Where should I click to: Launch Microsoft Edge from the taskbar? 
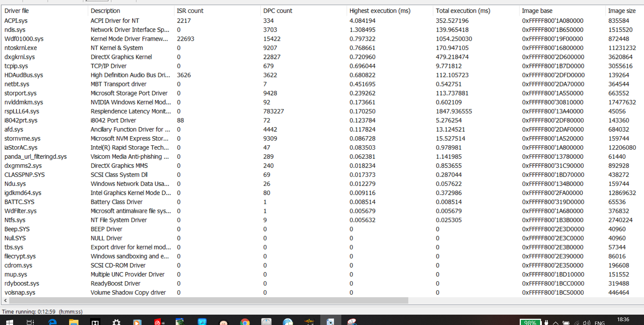[x=52, y=322]
